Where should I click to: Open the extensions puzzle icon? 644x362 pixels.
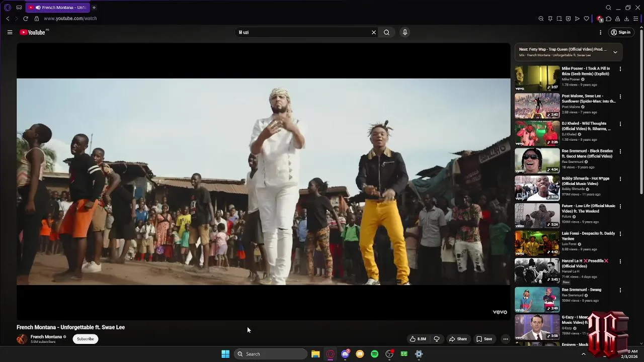point(608,19)
